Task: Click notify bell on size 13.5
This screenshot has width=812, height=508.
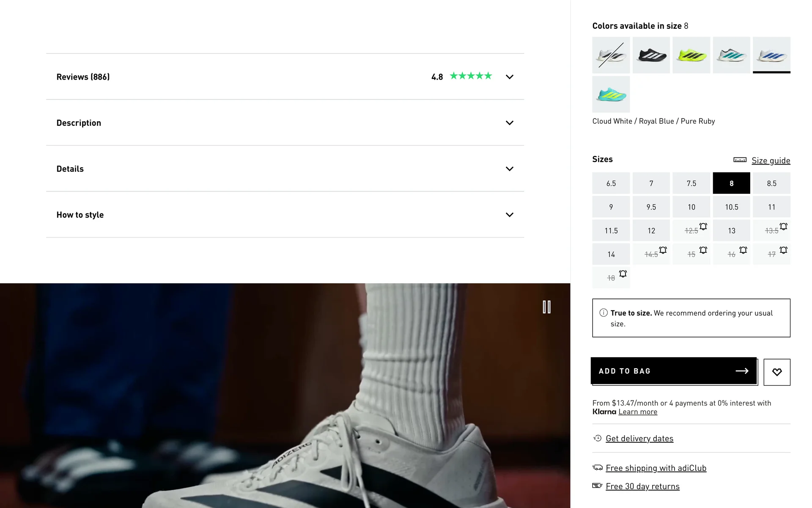Action: 783,226
